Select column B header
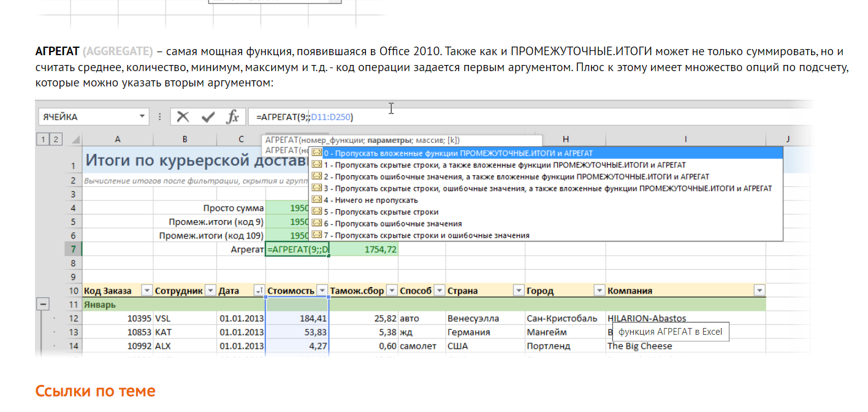Image resolution: width=868 pixels, height=412 pixels. pyautogui.click(x=185, y=140)
